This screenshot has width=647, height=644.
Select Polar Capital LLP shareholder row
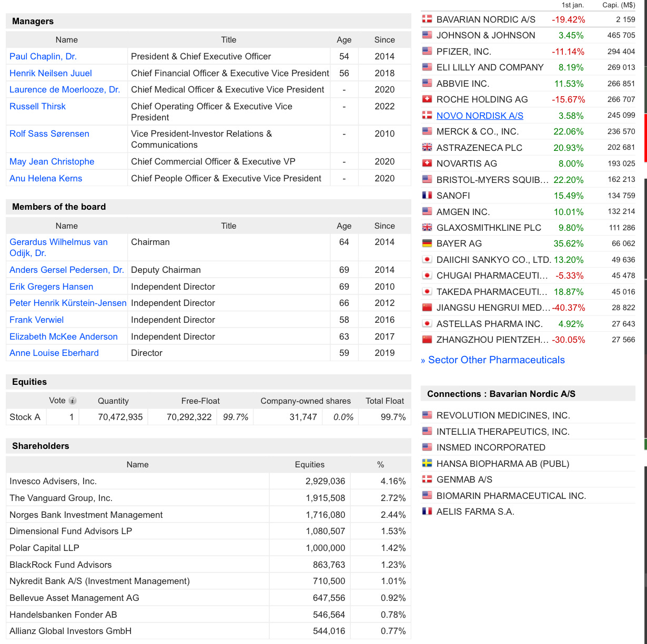click(208, 548)
